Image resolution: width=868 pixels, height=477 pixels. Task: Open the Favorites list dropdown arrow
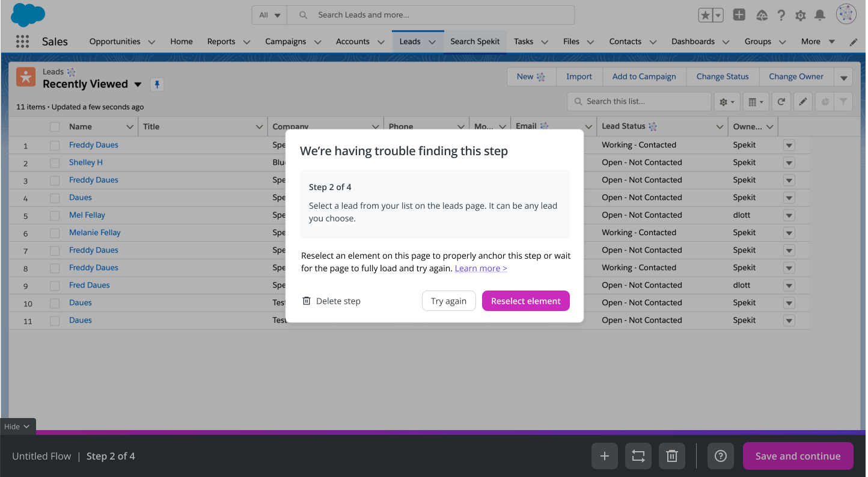pos(718,15)
